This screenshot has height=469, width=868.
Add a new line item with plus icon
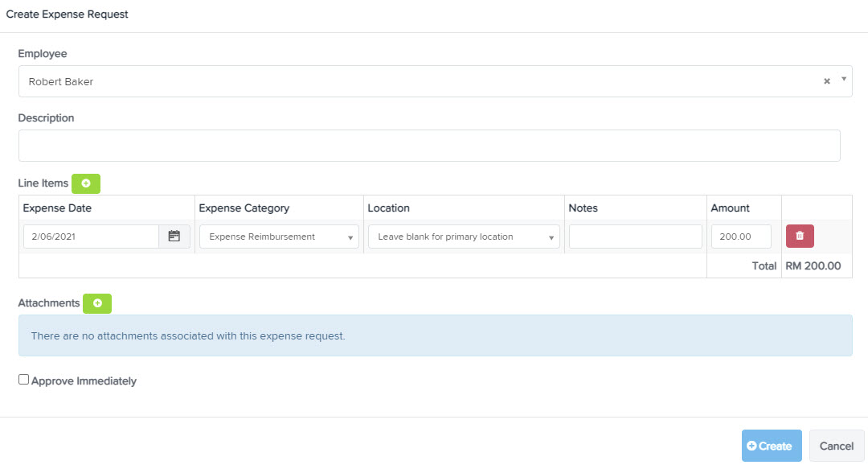(86, 183)
